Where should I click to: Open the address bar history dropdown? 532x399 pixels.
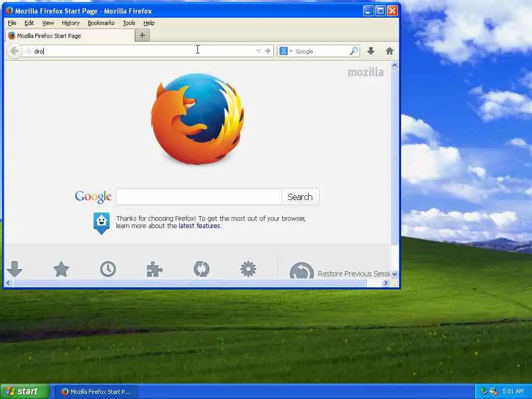tap(258, 51)
